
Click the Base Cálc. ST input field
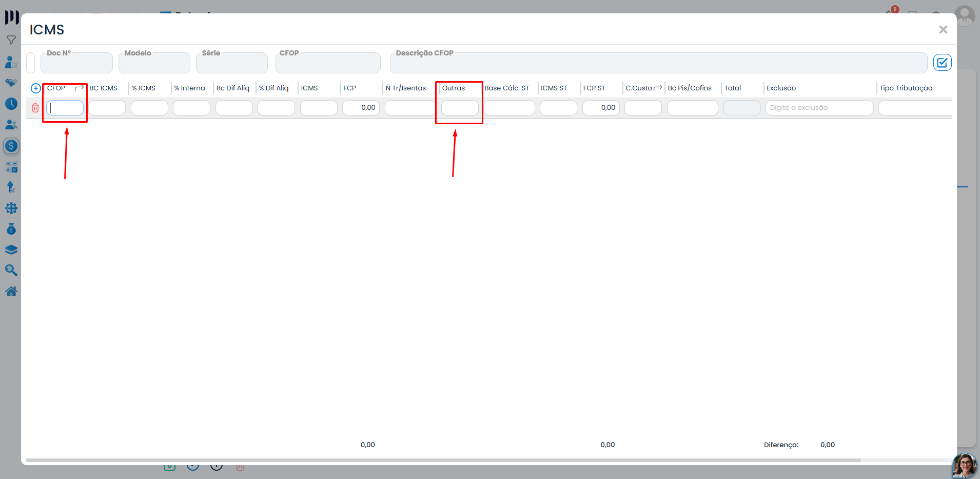coord(509,108)
